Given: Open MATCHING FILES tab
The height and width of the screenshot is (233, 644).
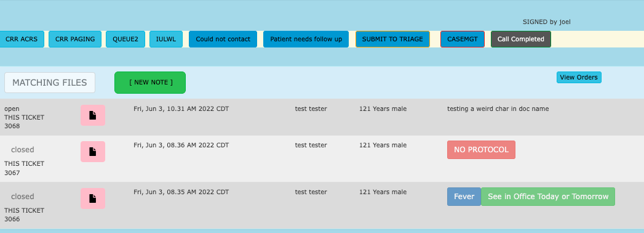Looking at the screenshot, I should (x=50, y=83).
